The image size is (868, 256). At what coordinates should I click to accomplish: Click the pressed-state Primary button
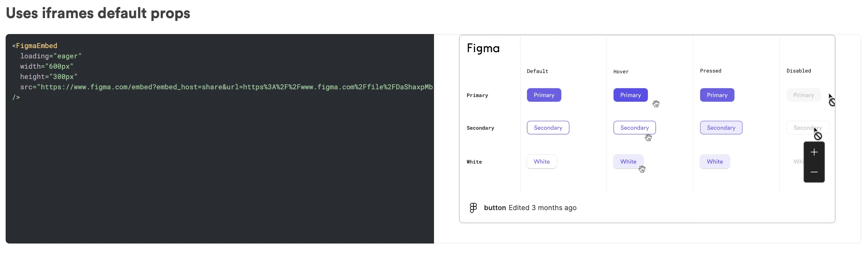[x=717, y=95]
